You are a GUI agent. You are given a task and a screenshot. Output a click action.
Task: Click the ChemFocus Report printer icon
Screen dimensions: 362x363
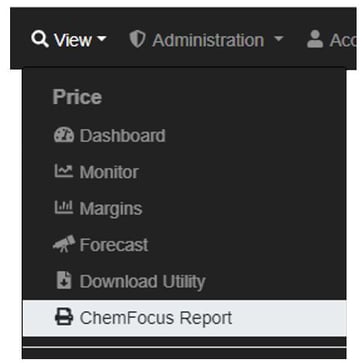click(64, 317)
